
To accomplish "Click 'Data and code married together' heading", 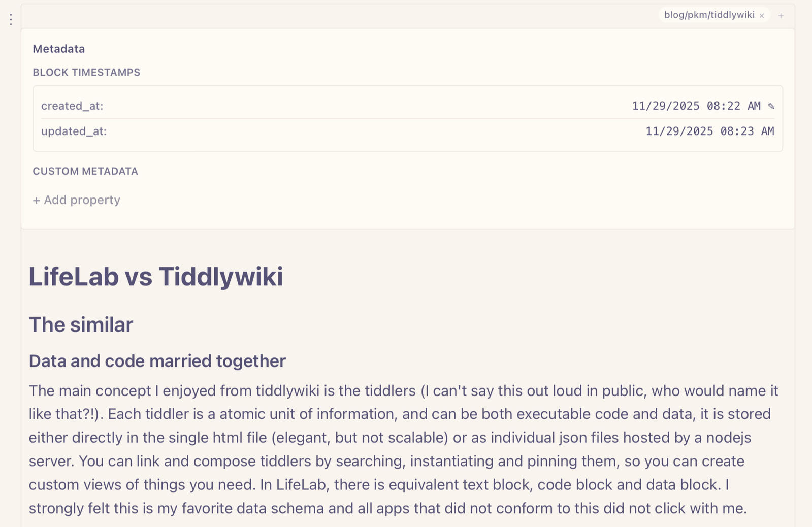I will 157,361.
